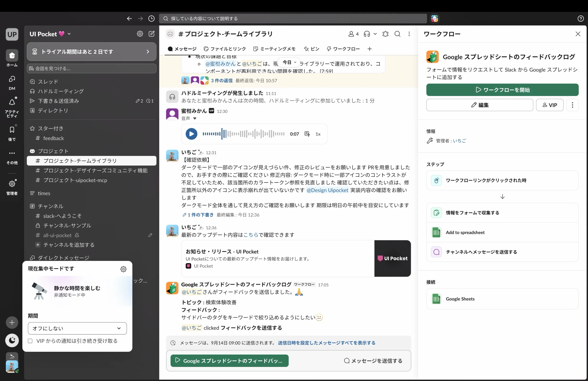Open workflow more options three dots
This screenshot has width=588, height=381.
572,105
